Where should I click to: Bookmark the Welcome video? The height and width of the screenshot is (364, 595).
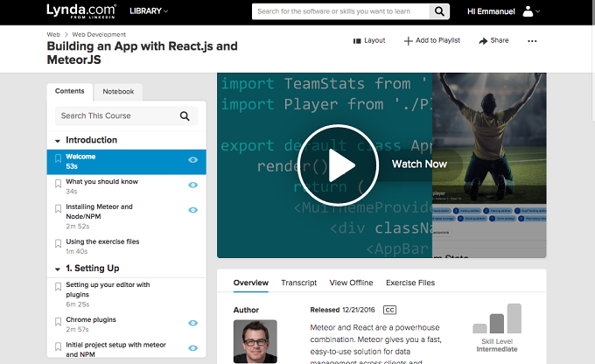[x=58, y=158]
